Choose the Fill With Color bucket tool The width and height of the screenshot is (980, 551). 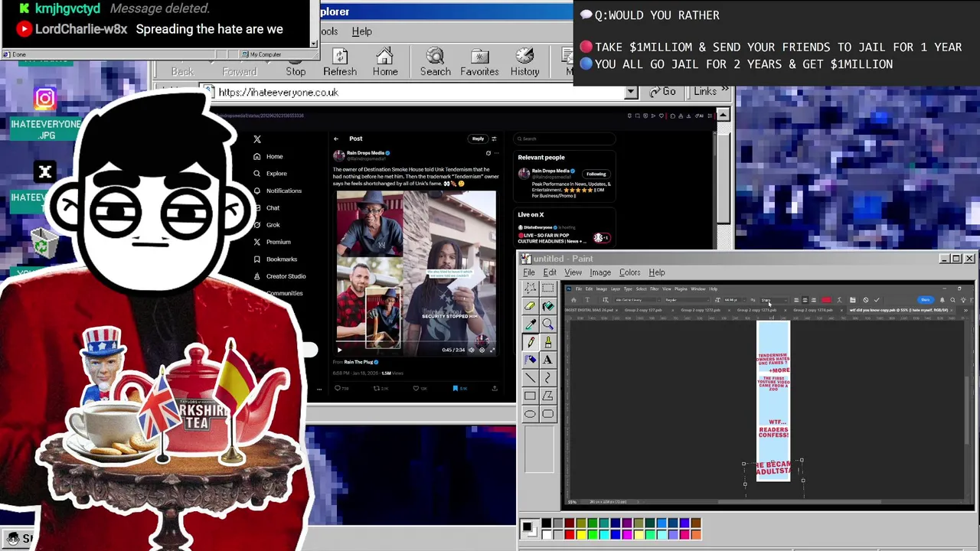(x=548, y=306)
